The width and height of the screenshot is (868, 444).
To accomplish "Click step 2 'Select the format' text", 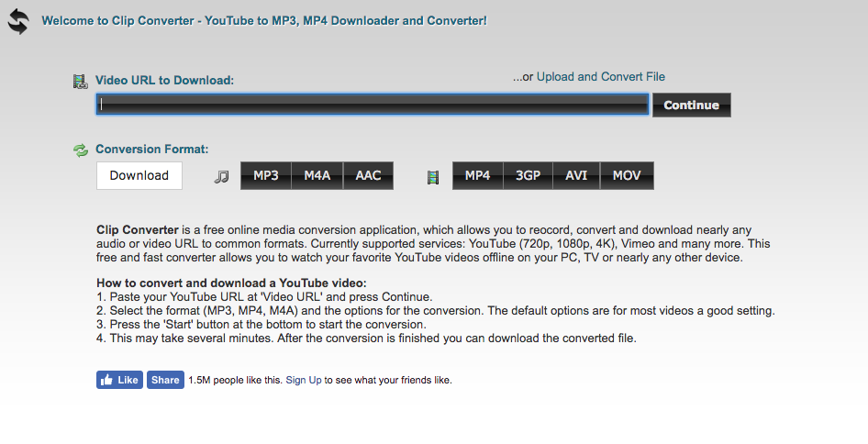I will [436, 311].
